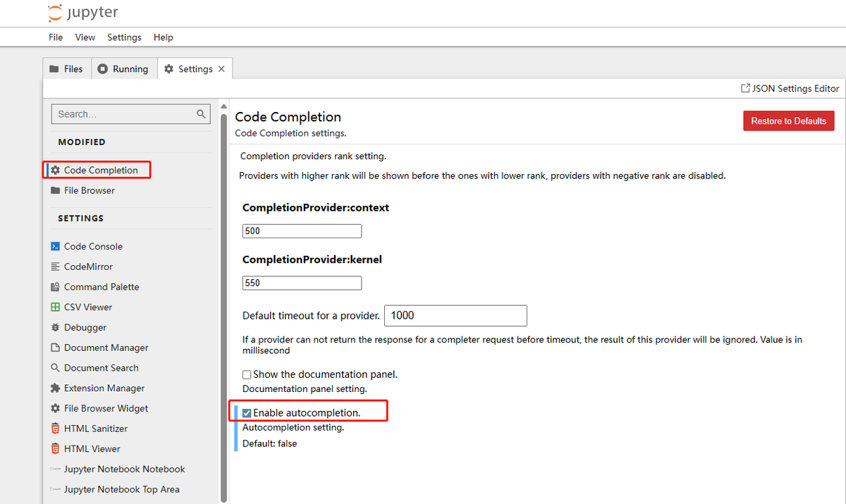Viewport: 846px width, 504px height.
Task: Click the Document Manager file icon
Action: [x=55, y=348]
